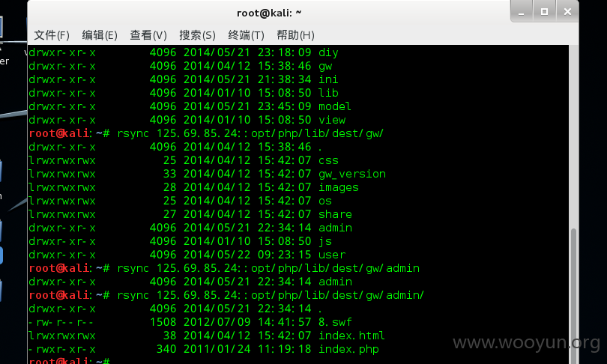Image resolution: width=607 pixels, height=364 pixels.
Task: Click the symlink size value 38
Action: (169, 336)
